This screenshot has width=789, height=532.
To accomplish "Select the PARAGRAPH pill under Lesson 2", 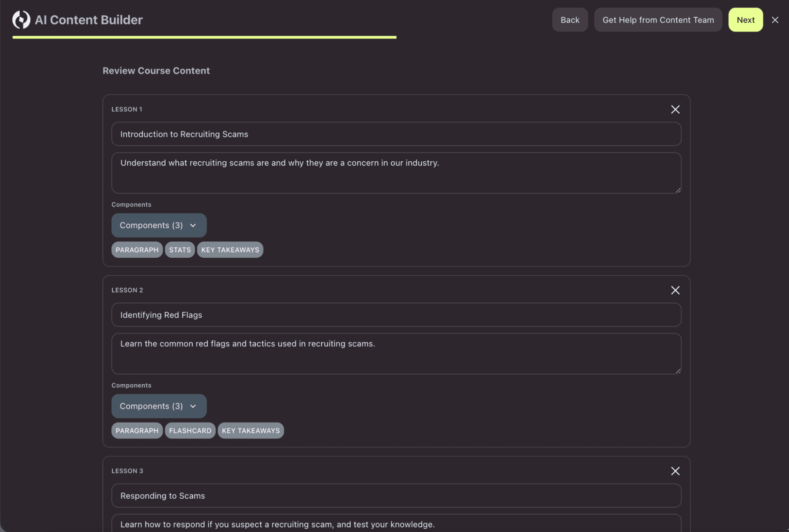I will click(137, 430).
